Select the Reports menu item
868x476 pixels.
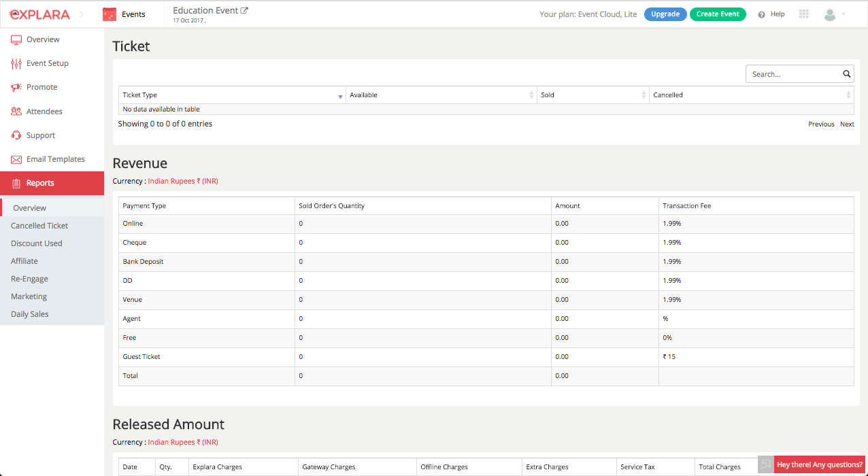coord(52,183)
